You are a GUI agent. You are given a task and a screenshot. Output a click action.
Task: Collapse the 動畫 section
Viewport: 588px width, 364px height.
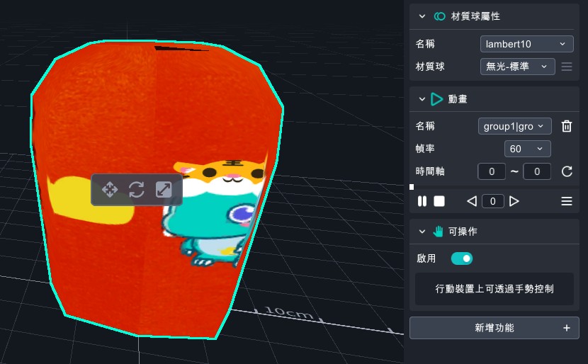[423, 100]
